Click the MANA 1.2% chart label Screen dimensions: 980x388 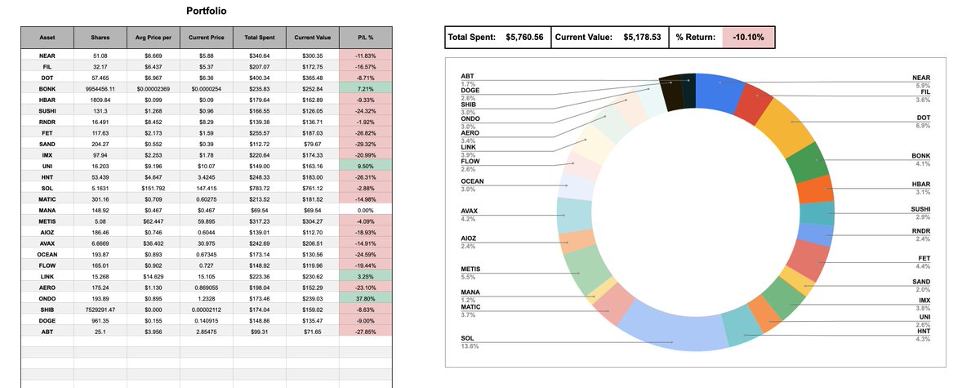470,296
